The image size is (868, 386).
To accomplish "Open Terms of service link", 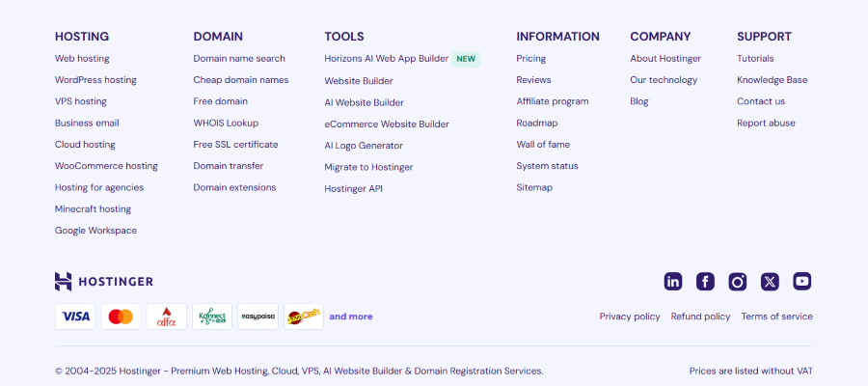I will pyautogui.click(x=776, y=317).
